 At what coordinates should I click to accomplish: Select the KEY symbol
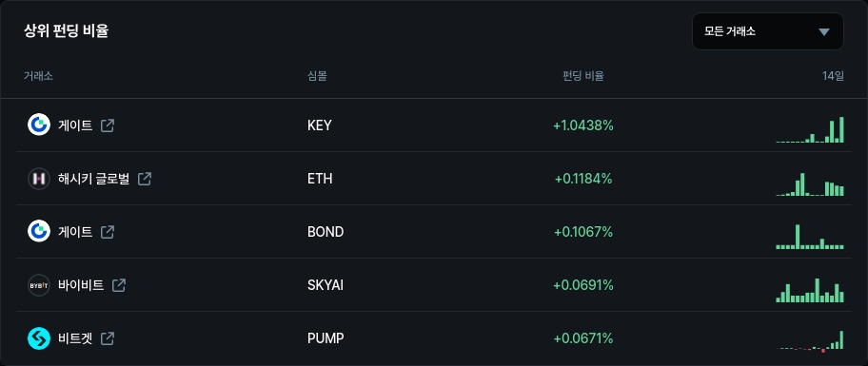pyautogui.click(x=320, y=125)
